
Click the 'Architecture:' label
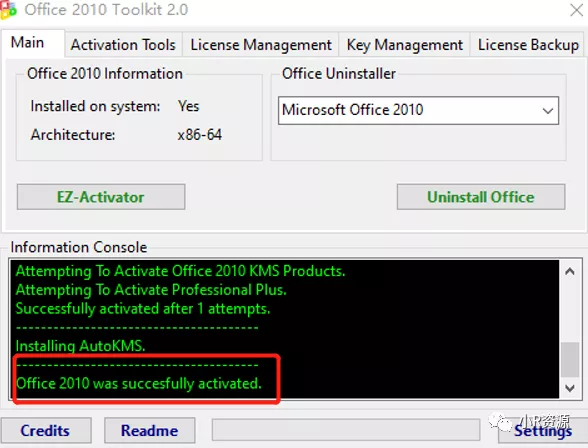tap(73, 135)
